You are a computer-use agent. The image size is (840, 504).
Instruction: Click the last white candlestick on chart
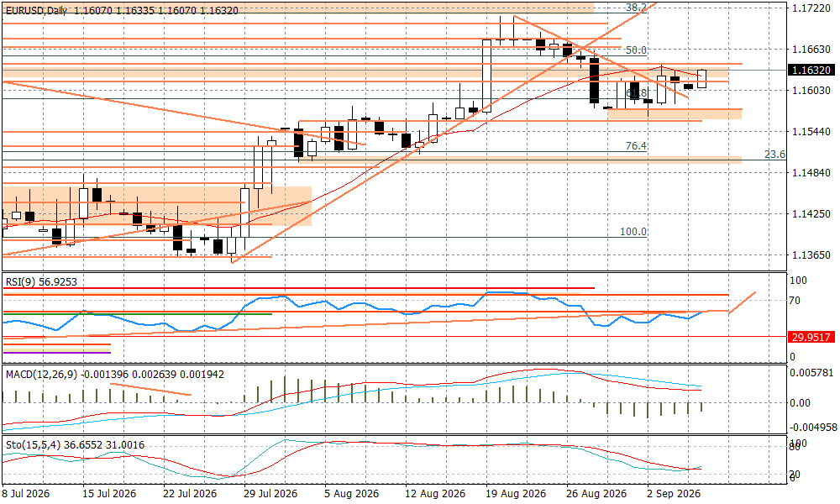[701, 79]
